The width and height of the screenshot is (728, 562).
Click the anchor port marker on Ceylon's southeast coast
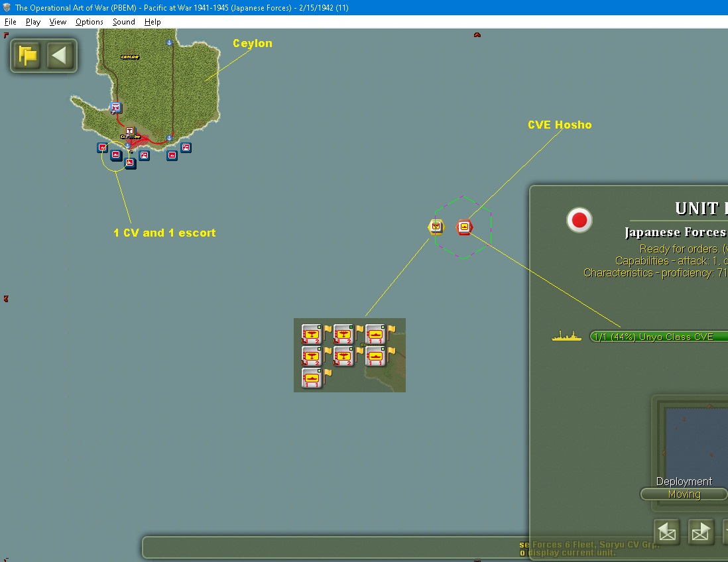(x=170, y=139)
